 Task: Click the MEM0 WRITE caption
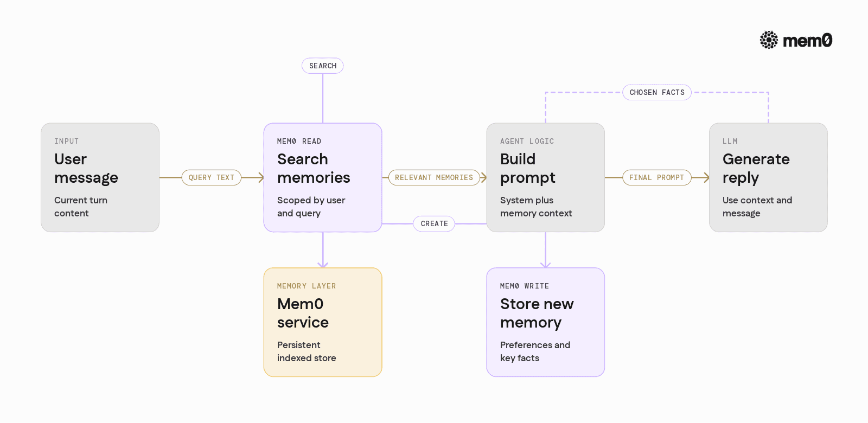pyautogui.click(x=525, y=286)
